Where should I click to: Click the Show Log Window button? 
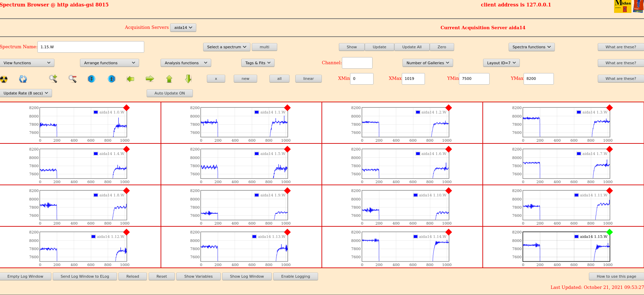point(247,276)
